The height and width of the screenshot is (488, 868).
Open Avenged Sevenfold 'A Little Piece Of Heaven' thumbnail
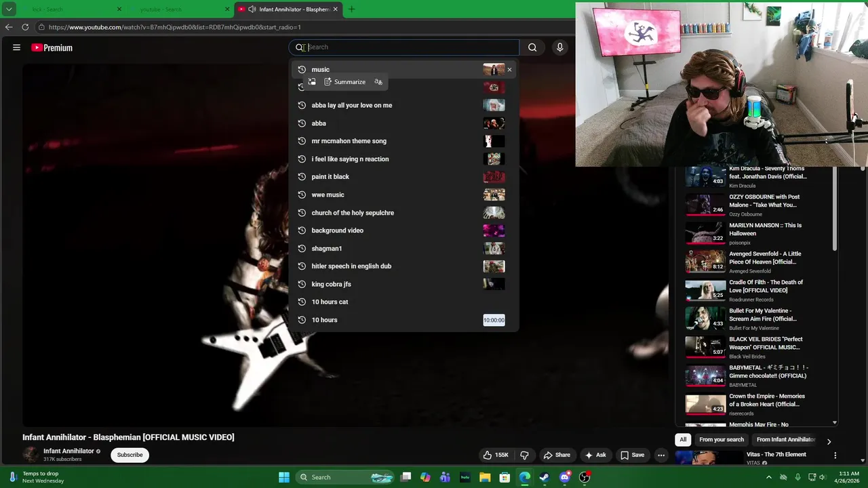pos(705,262)
